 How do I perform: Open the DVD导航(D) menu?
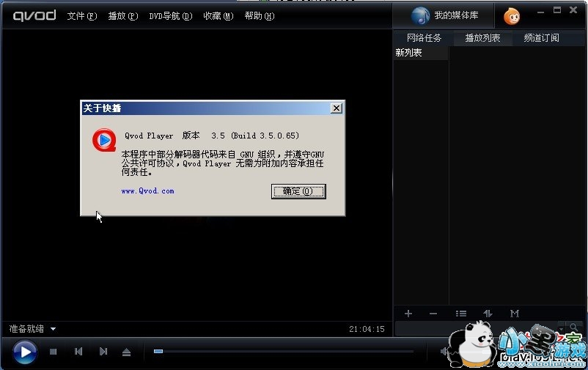171,16
